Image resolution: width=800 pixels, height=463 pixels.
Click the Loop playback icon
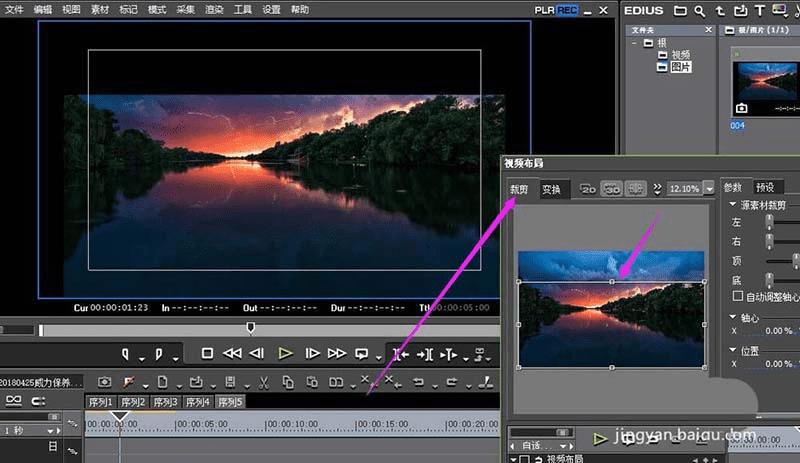click(x=362, y=354)
